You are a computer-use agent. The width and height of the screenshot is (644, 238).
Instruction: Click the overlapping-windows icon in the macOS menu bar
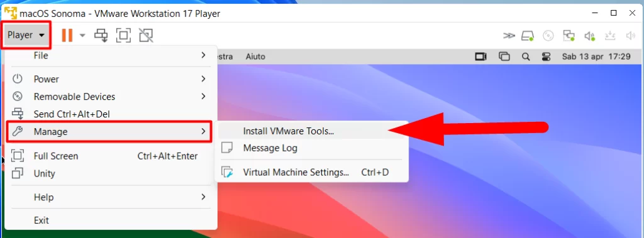[x=504, y=57]
